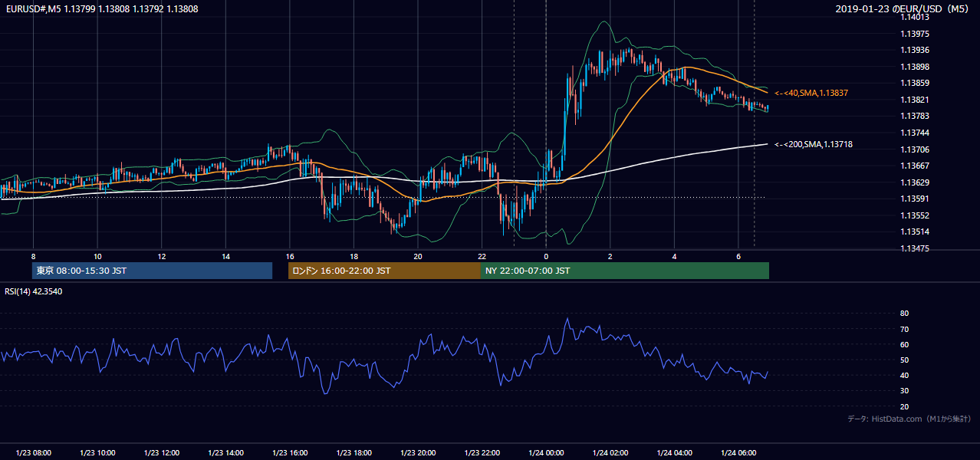
Task: Click hour tick 12 under the price chart
Action: [161, 256]
